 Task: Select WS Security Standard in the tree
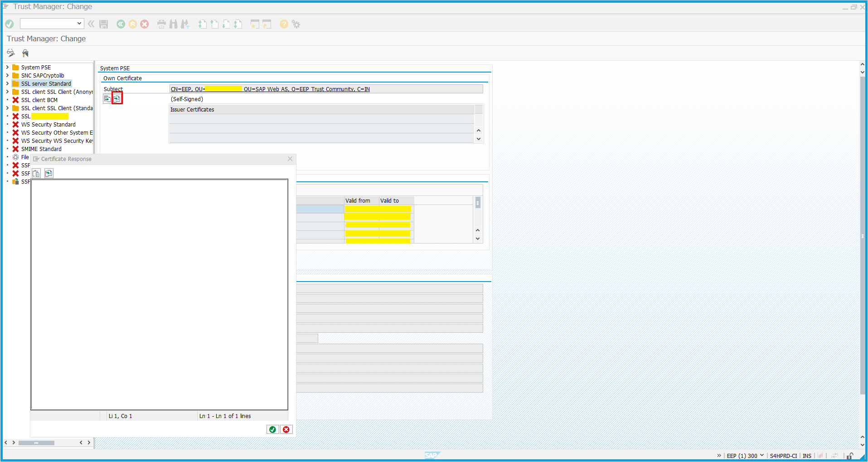tap(48, 125)
